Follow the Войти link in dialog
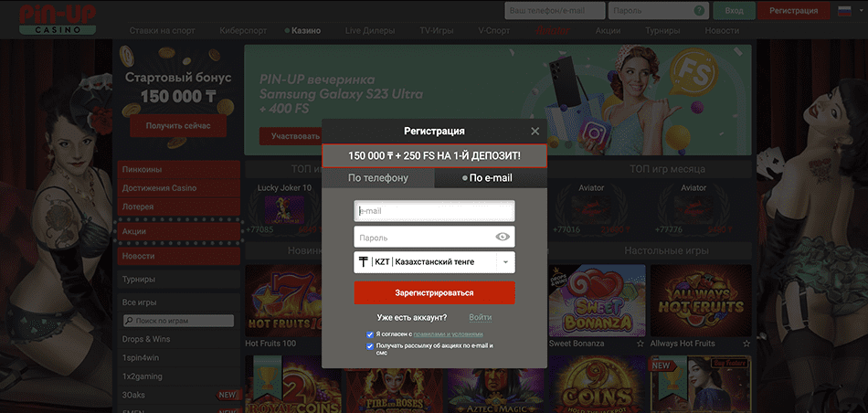The height and width of the screenshot is (413, 868). (x=480, y=318)
